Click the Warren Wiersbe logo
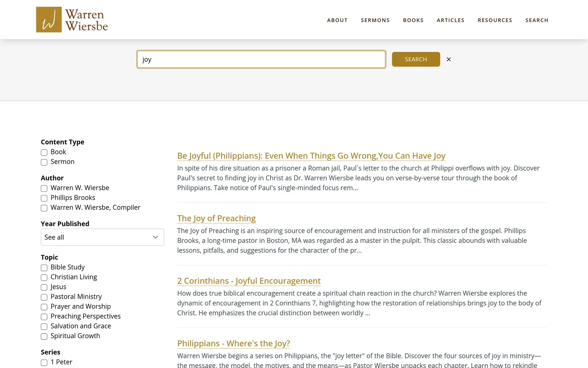This screenshot has height=368, width=588. pos(72,20)
